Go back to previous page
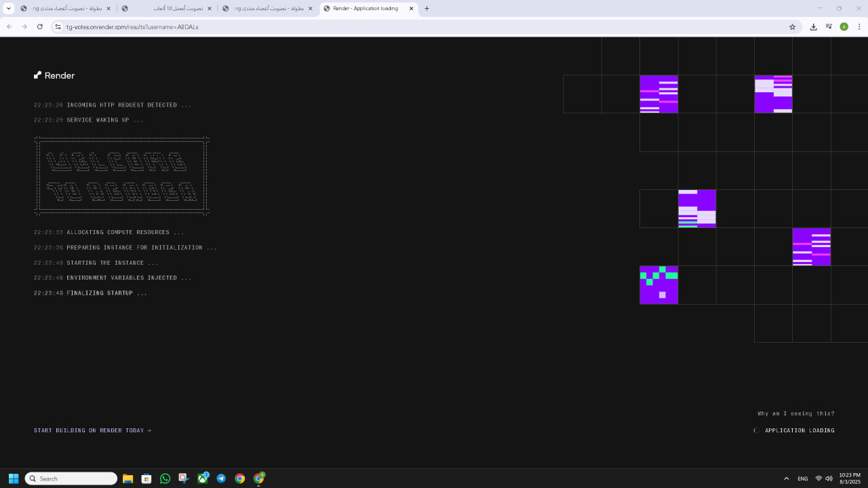The width and height of the screenshot is (868, 488). coord(9,26)
